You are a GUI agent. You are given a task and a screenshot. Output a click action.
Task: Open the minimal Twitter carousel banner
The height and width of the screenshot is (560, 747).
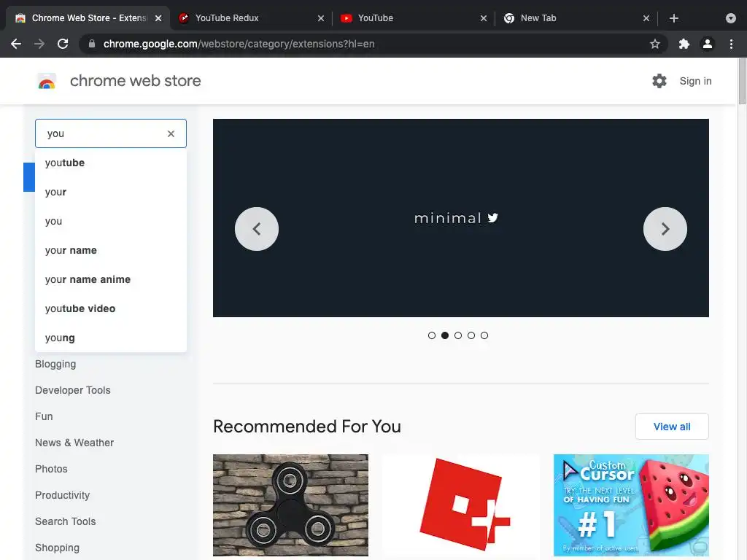[x=461, y=218]
